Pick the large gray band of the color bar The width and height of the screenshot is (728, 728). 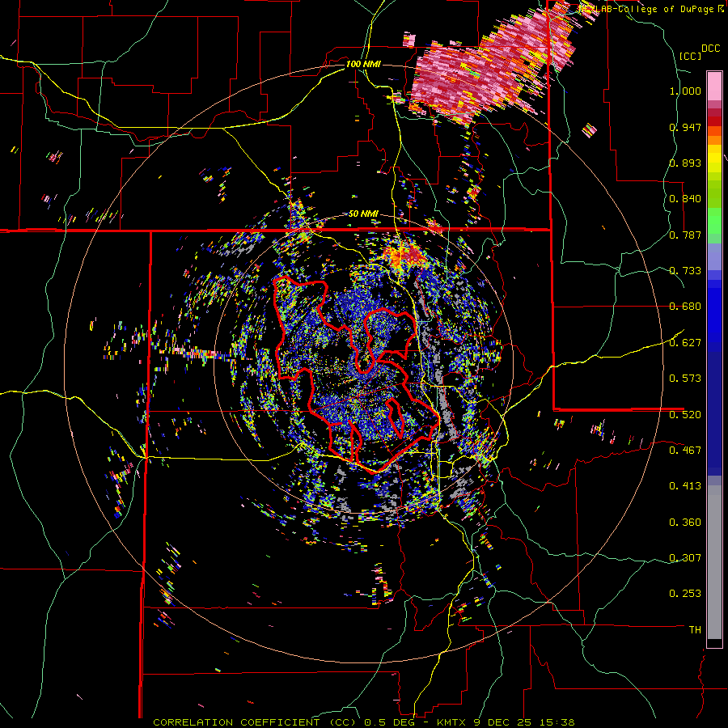point(714,562)
